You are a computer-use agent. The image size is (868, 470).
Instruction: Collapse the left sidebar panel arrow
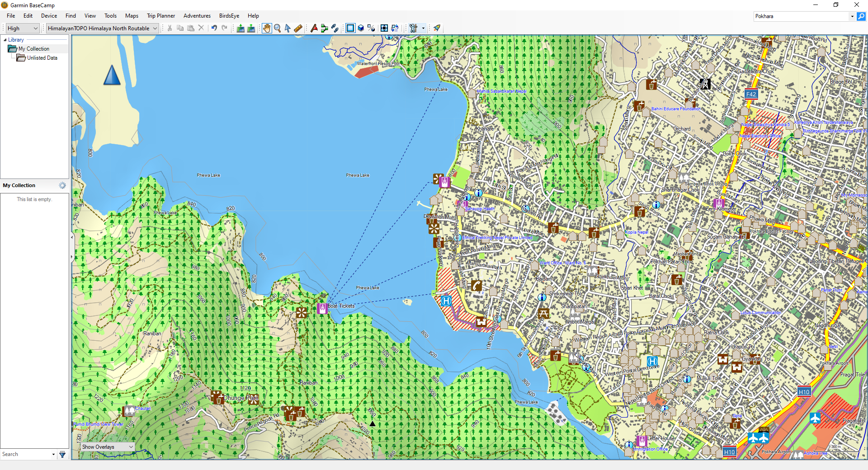coord(71,237)
